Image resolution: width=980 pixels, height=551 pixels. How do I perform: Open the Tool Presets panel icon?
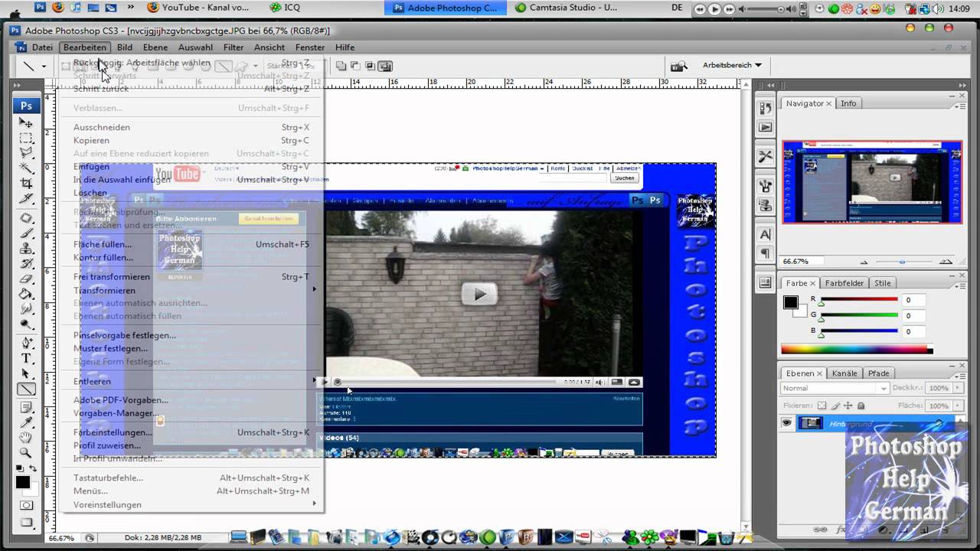765,157
